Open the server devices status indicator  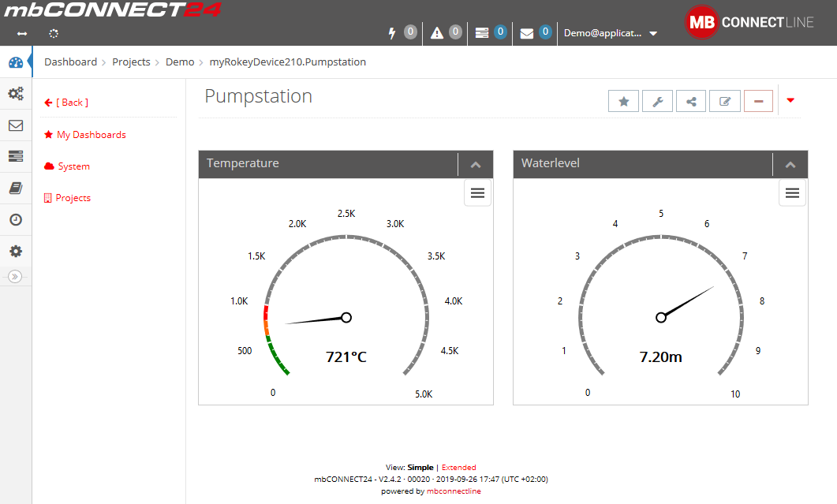491,32
